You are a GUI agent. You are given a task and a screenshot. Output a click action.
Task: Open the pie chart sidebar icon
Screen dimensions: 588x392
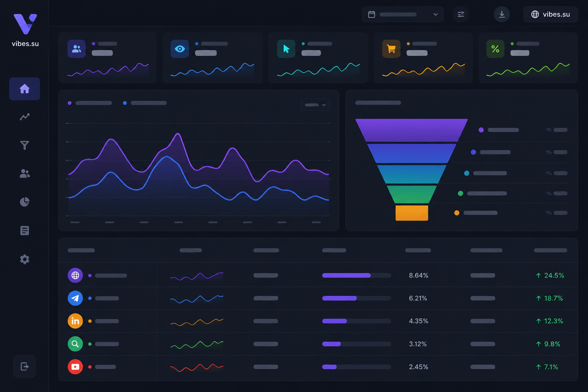(x=24, y=202)
